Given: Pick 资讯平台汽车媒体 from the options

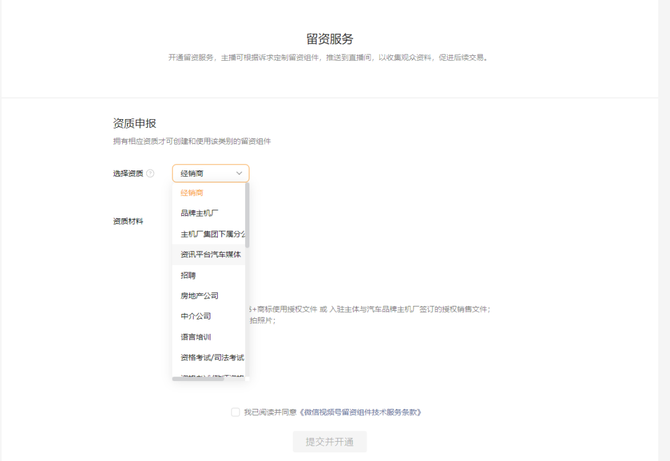Looking at the screenshot, I should tap(210, 255).
